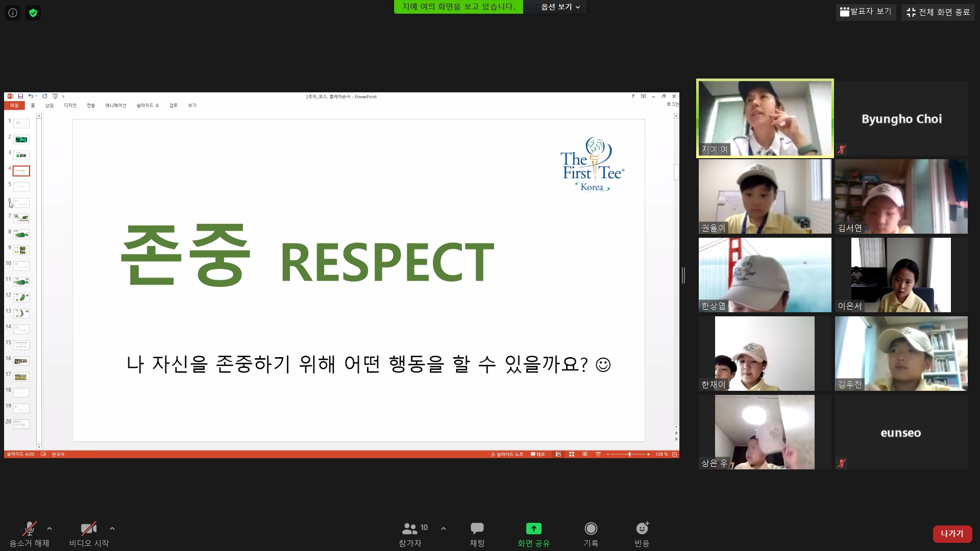Expand the audio options arrow
The image size is (980, 551).
tap(50, 529)
